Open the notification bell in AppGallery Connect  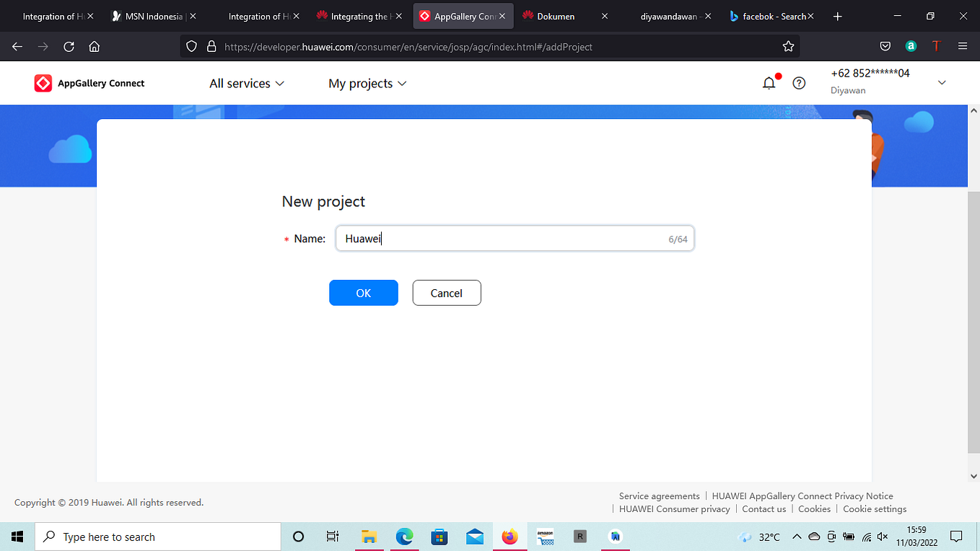[769, 82]
